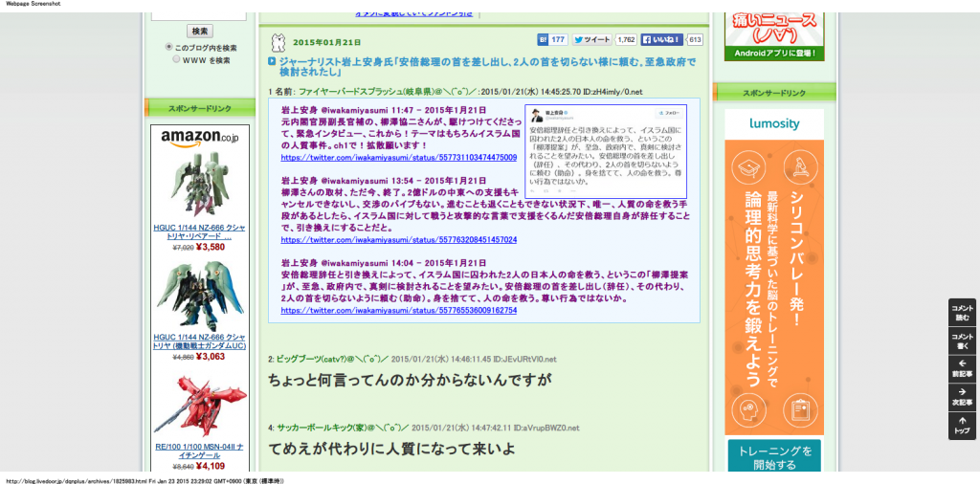Viewport: 980px width, 484px height.
Task: Click the lumosity logo in ad
Action: click(x=774, y=123)
